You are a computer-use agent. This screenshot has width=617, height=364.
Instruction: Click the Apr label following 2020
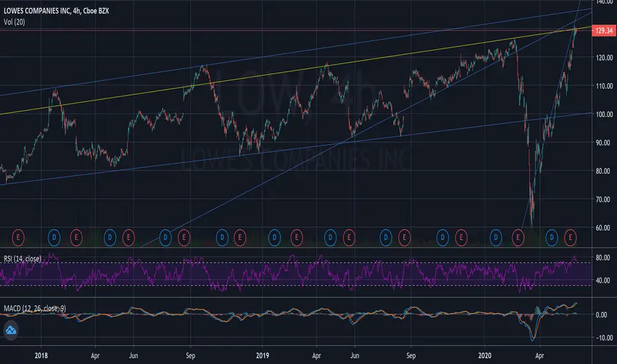point(540,355)
